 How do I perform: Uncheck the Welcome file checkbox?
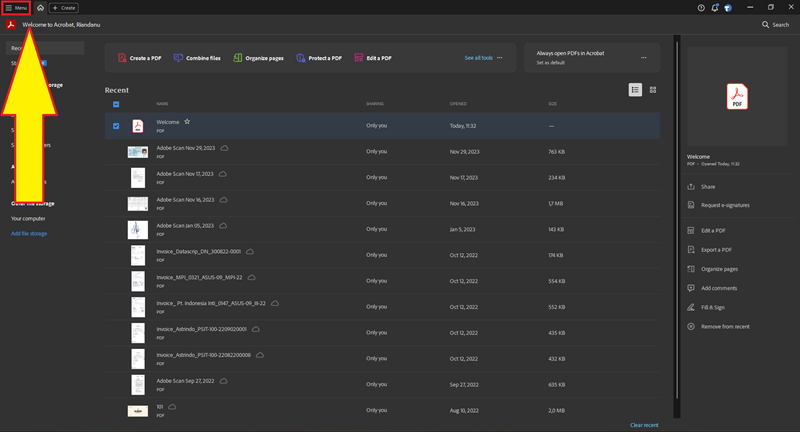[x=116, y=126]
